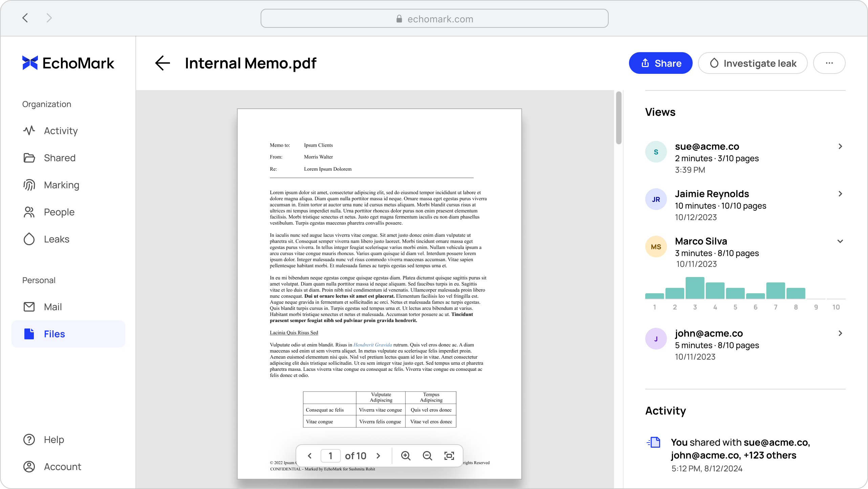Viewport: 868px width, 489px height.
Task: Go back from Internal Memo.pdf
Action: pos(162,63)
